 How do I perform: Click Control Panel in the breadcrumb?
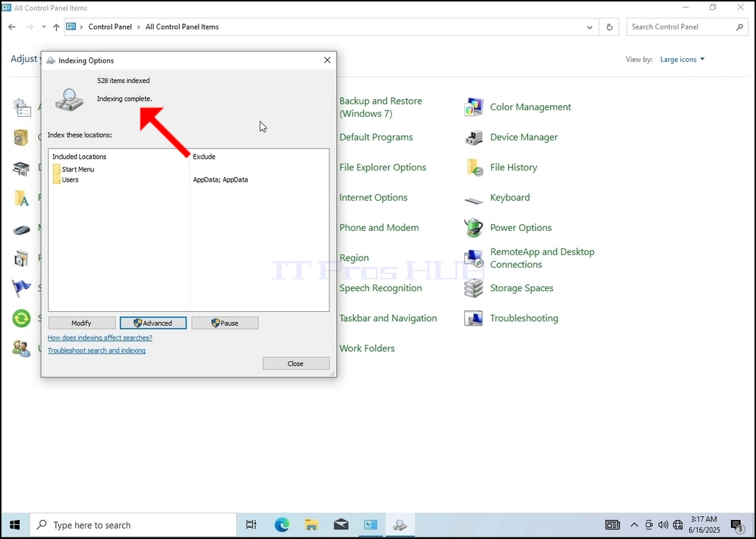(x=110, y=27)
